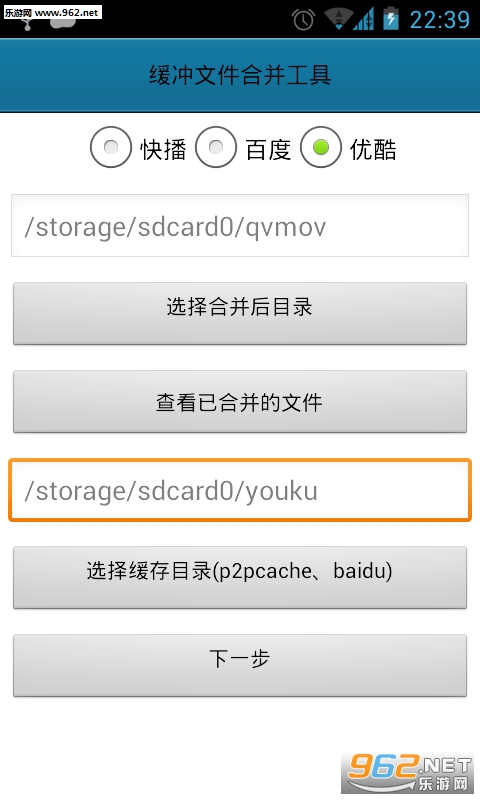Viewport: 480px width, 800px height.
Task: Tap the Wi-Fi signal status icon
Action: (337, 18)
